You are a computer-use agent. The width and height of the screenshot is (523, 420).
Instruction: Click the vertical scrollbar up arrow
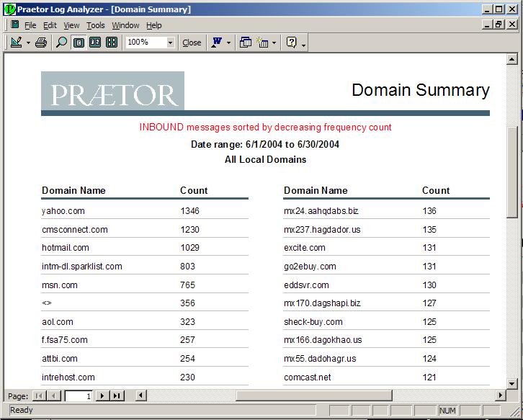pyautogui.click(x=511, y=59)
